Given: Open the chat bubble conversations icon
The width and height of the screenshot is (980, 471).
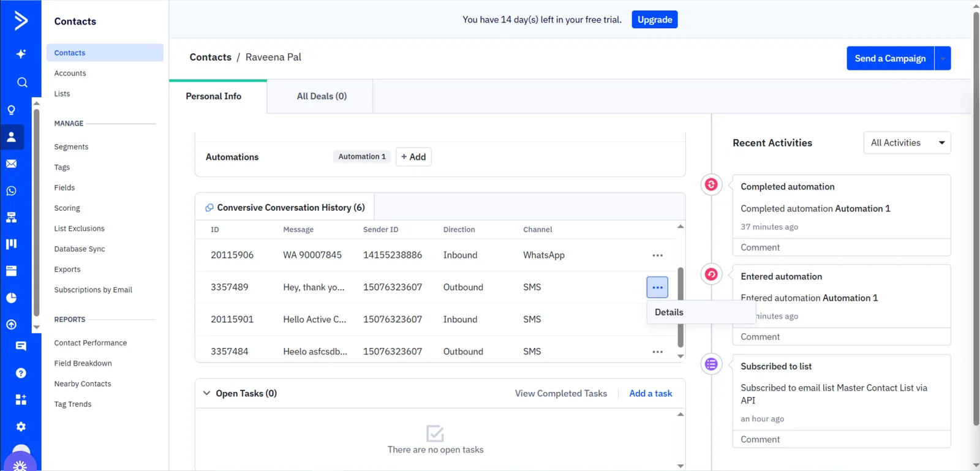Looking at the screenshot, I should click(x=21, y=346).
